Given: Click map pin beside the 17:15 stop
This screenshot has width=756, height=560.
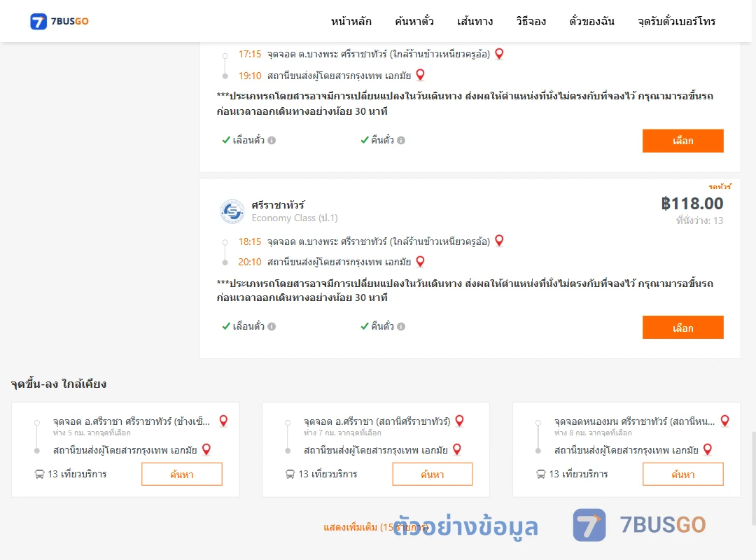Looking at the screenshot, I should pyautogui.click(x=500, y=53).
